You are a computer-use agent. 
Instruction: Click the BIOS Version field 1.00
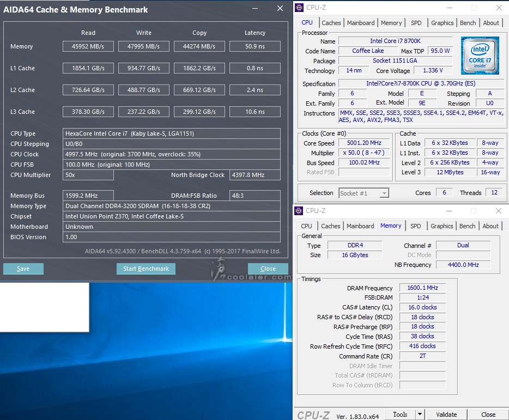pyautogui.click(x=172, y=237)
